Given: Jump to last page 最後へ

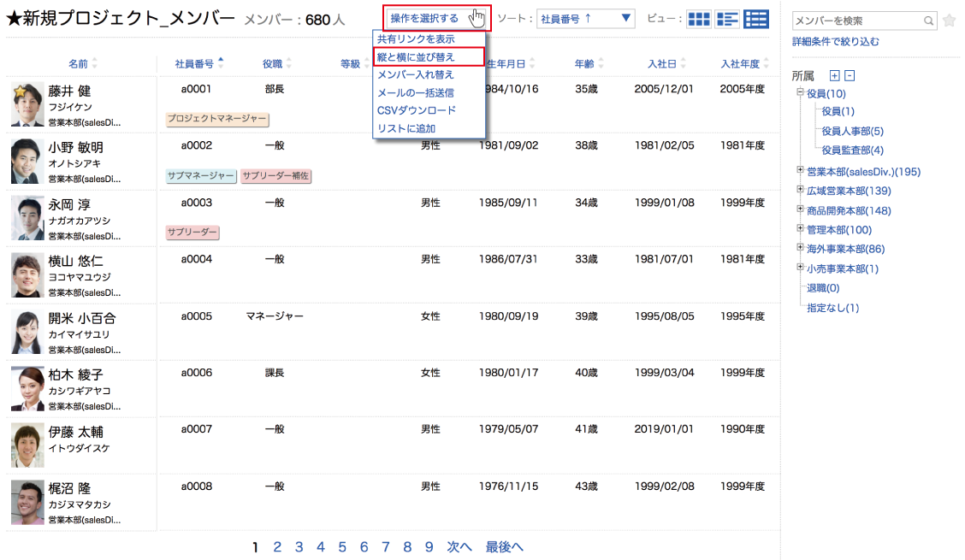Looking at the screenshot, I should click(x=505, y=546).
